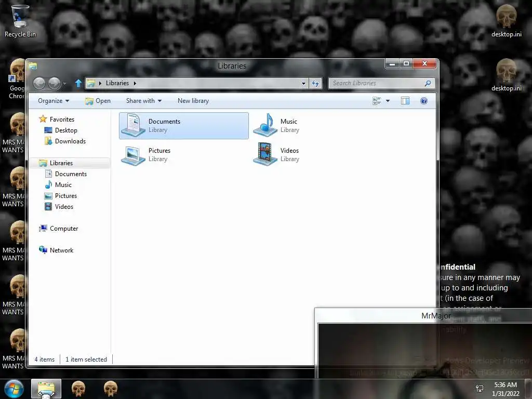
Task: Click the root breadcrumb arrow before Libraries
Action: coord(100,83)
